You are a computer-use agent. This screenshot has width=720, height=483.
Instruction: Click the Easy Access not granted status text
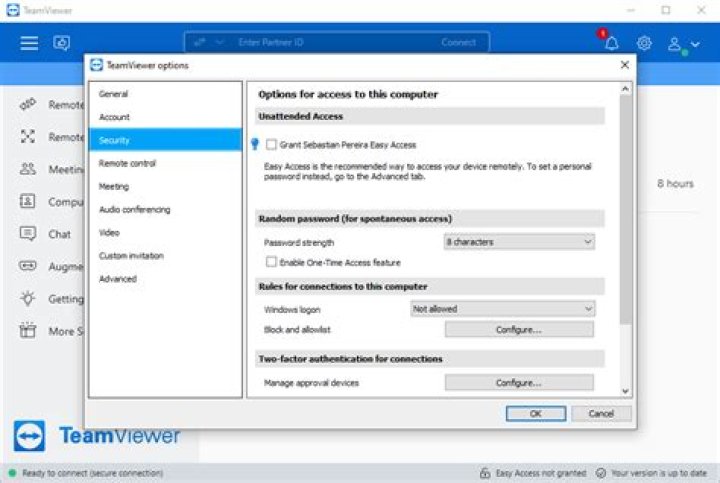click(x=541, y=473)
